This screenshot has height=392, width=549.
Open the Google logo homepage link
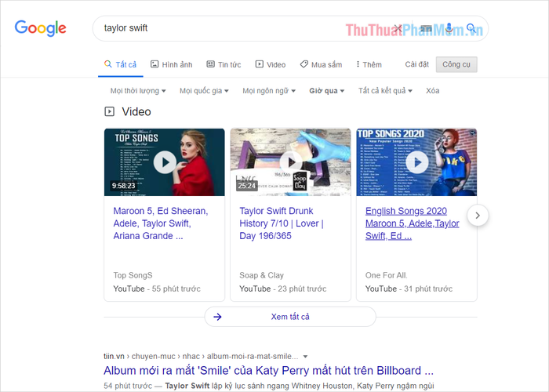[x=40, y=28]
